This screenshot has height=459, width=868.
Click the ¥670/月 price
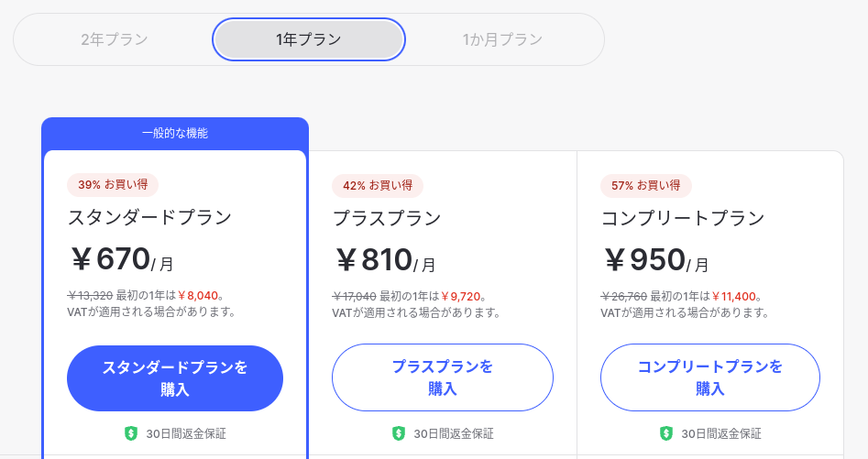point(121,259)
